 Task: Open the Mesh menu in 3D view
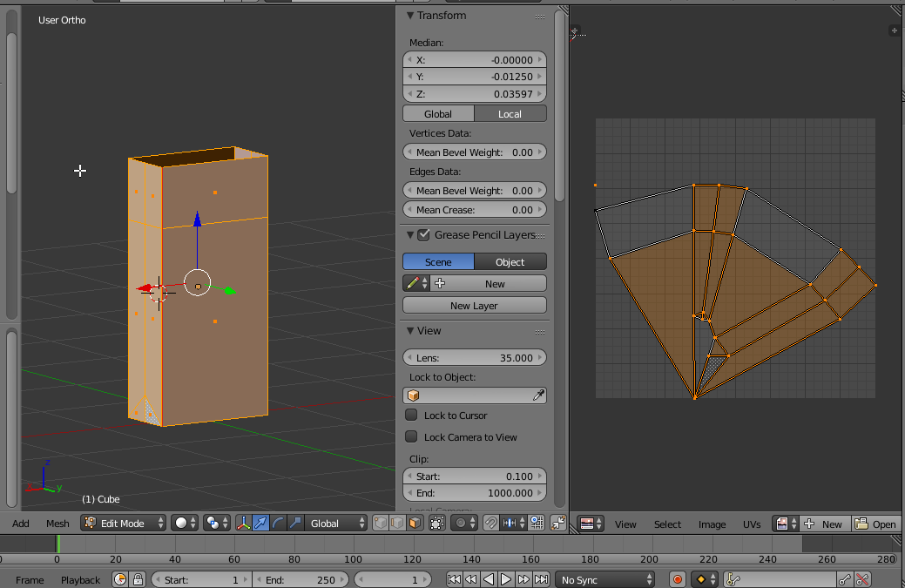click(57, 524)
